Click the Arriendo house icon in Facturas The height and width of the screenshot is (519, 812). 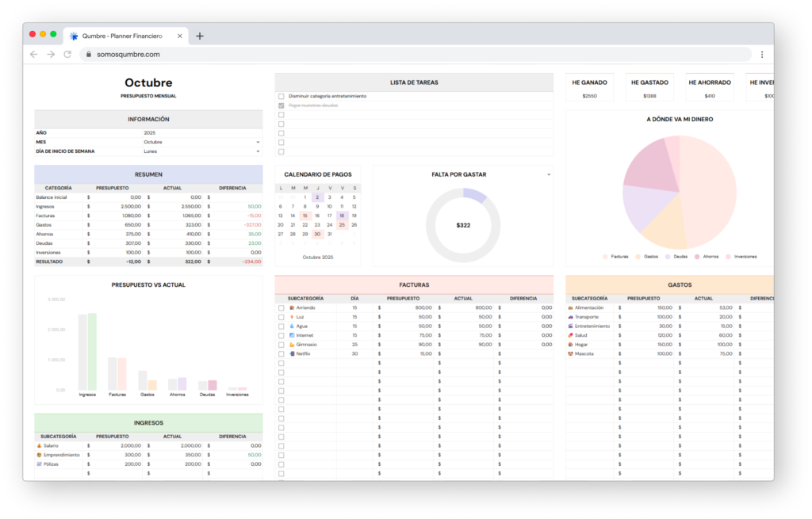[x=292, y=307]
